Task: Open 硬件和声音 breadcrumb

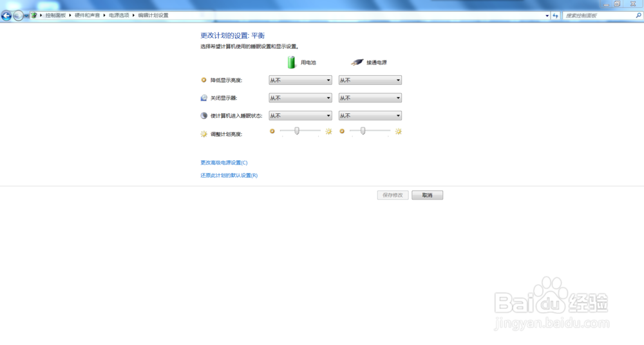Action: click(x=87, y=15)
